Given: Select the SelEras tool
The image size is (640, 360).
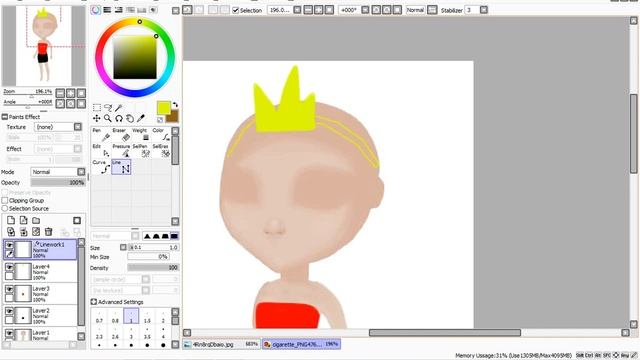Looking at the screenshot, I should point(161,151).
